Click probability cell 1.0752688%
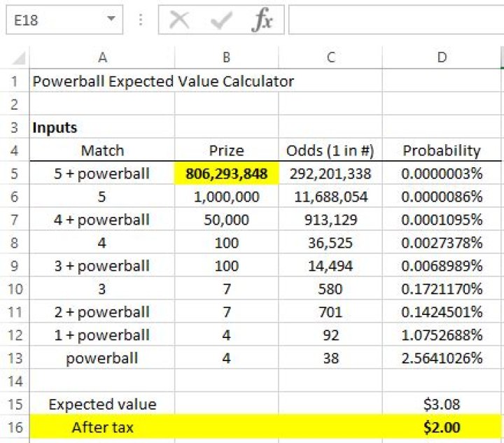 pos(442,335)
